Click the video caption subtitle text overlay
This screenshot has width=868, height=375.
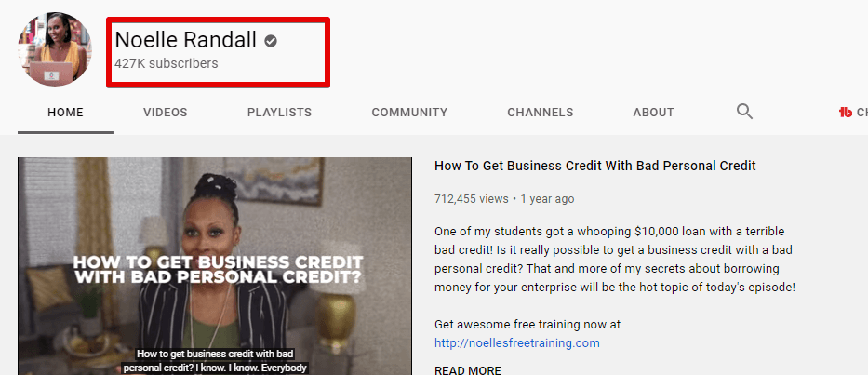[x=215, y=361]
